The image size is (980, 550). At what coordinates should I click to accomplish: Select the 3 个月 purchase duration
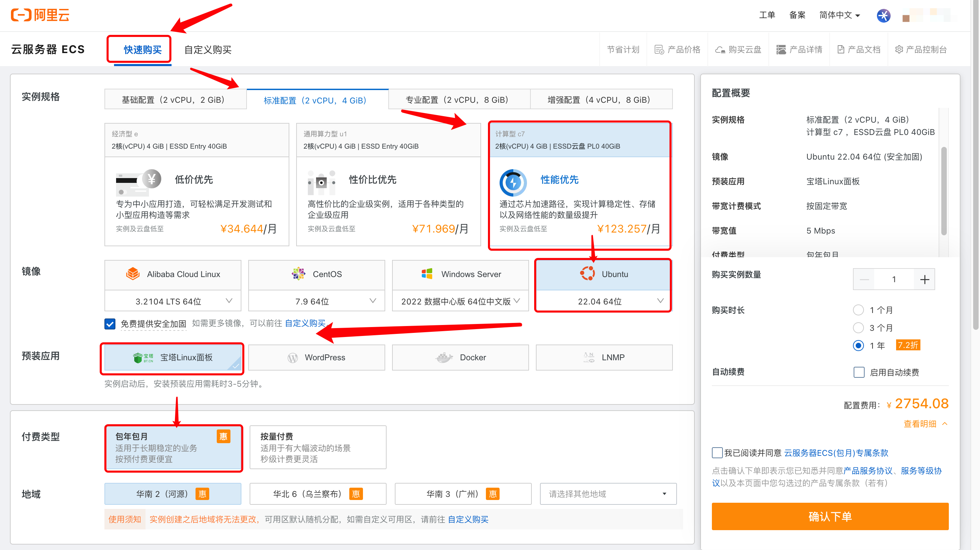[858, 328]
